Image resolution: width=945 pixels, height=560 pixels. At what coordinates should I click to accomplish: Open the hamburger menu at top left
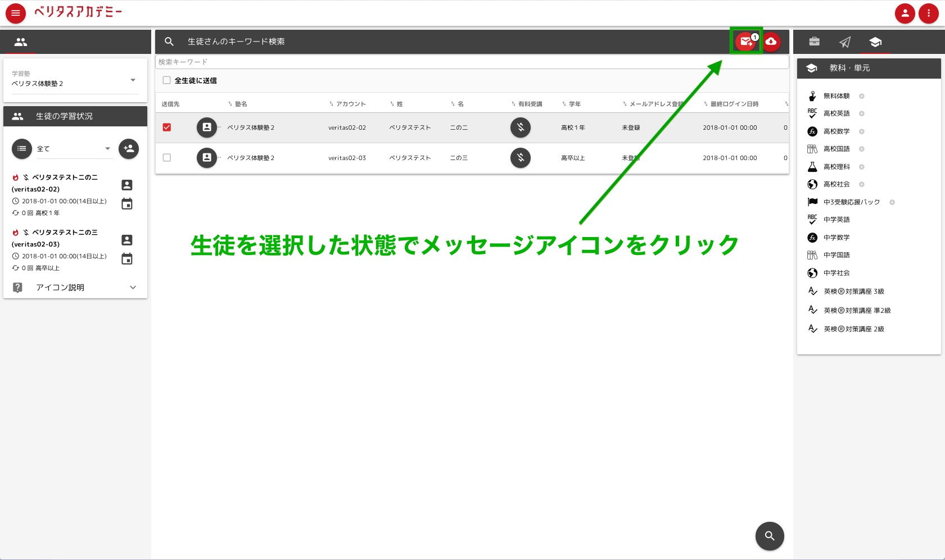tap(15, 13)
